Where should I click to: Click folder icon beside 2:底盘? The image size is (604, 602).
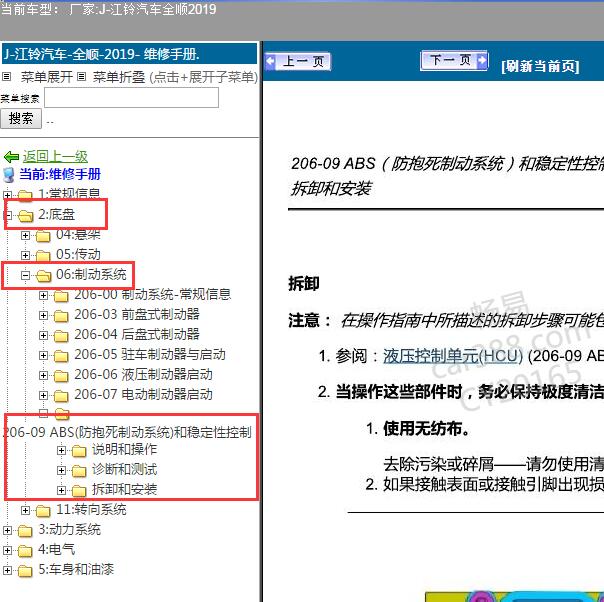pos(26,216)
